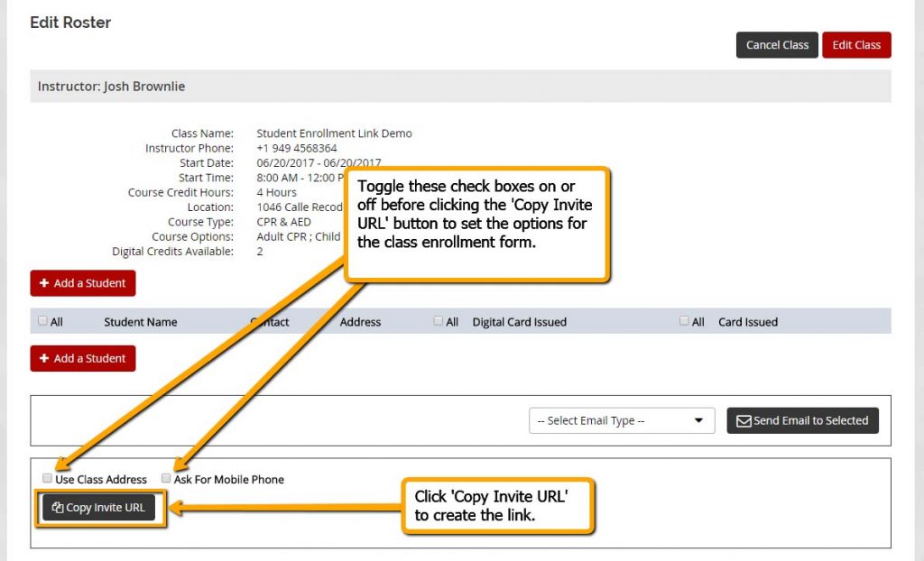Open the Select Email Type dropdown
The width and height of the screenshot is (924, 561).
tap(622, 420)
